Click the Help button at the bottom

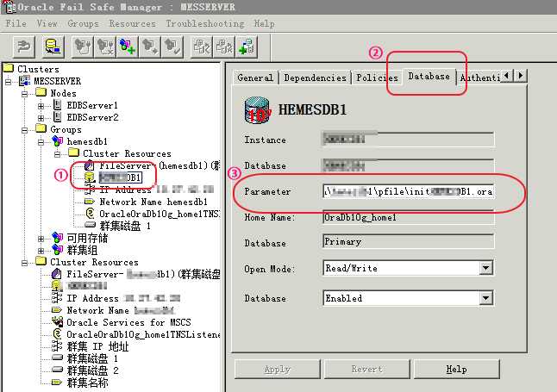(456, 370)
